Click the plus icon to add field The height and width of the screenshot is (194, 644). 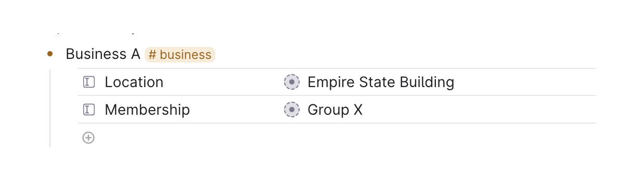coord(88,138)
